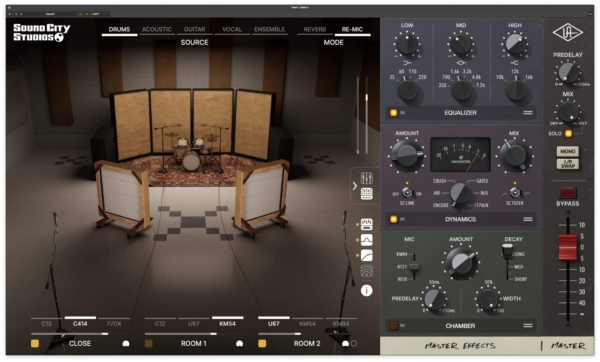This screenshot has height=362, width=600.
Task: Click the high shelf filter shape icon
Action: tap(515, 62)
